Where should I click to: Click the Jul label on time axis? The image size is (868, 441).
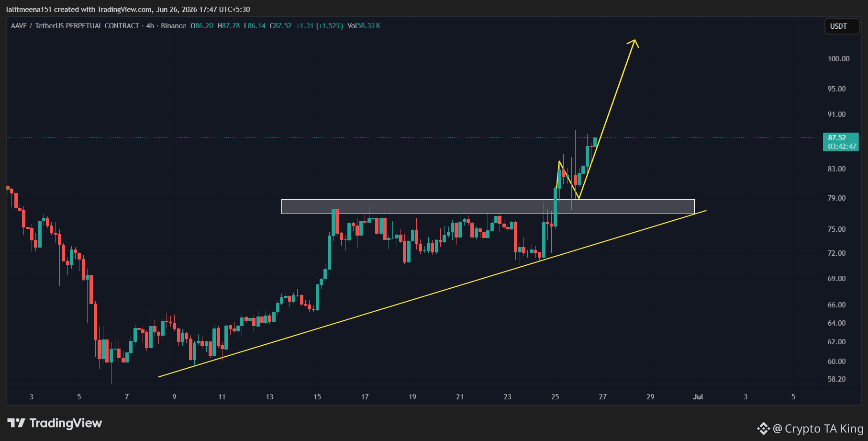point(698,397)
